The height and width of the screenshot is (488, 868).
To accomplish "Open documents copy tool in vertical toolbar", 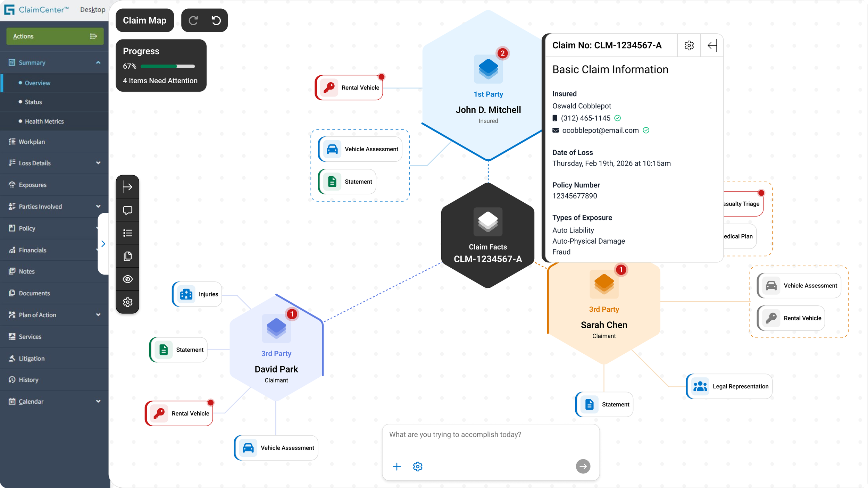I will [x=127, y=256].
